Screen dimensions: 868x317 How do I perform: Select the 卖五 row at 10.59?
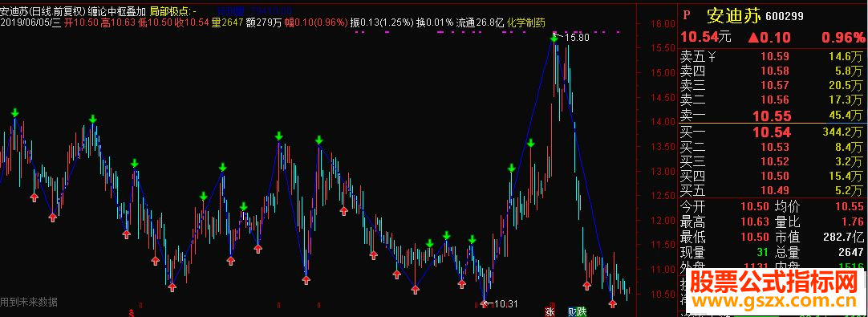click(x=773, y=56)
